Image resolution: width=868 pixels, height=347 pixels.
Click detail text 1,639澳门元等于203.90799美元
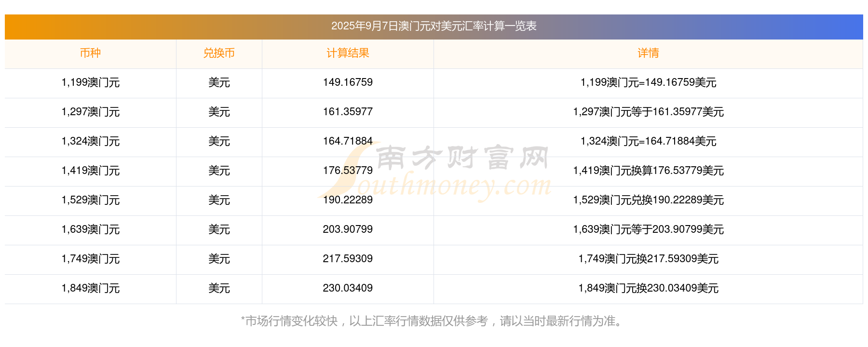(x=648, y=229)
